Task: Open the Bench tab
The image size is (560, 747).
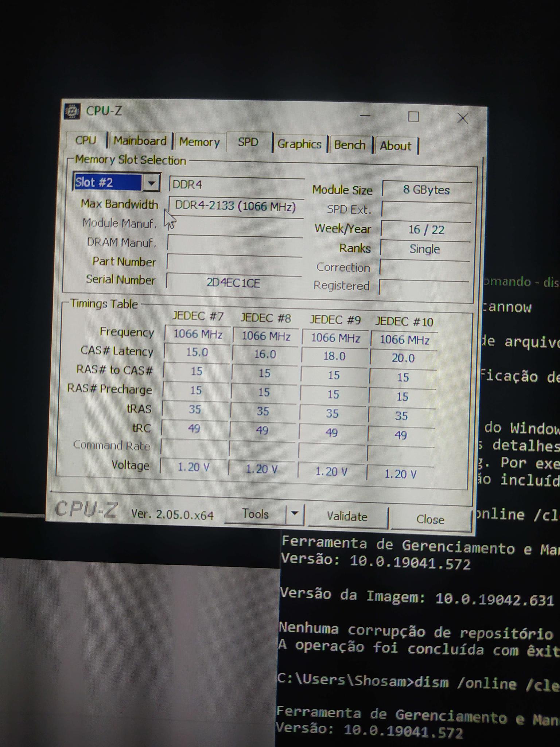Action: coord(350,145)
